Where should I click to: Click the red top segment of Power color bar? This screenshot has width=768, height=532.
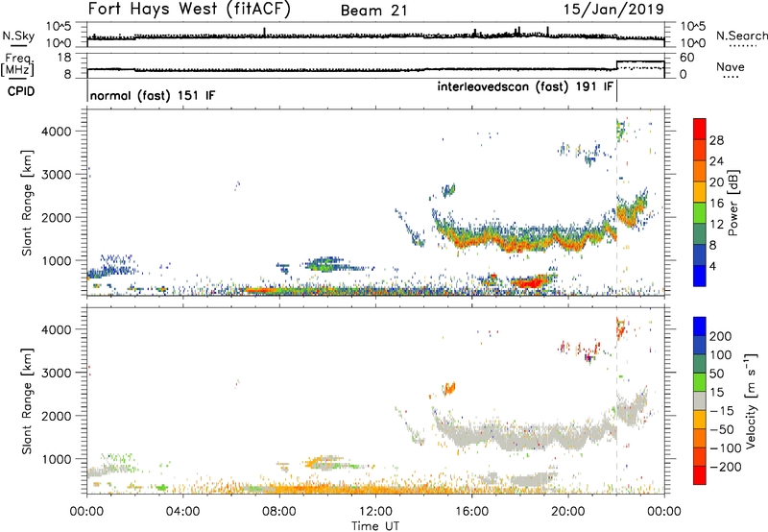[x=700, y=129]
